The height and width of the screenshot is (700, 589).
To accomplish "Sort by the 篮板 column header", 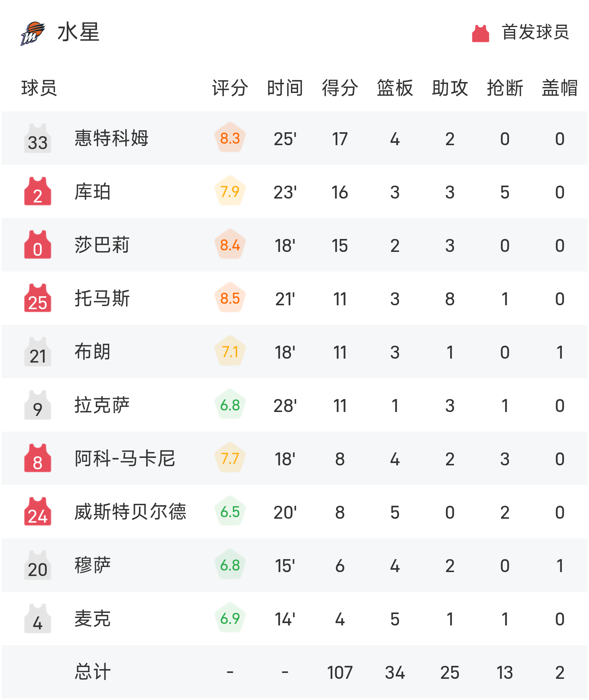I will pos(395,88).
